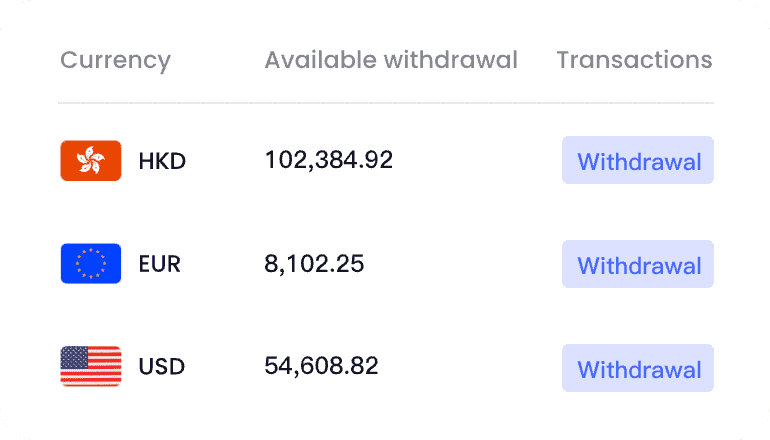The width and height of the screenshot is (770, 440).
Task: Withdraw funds from the USD balance
Action: (638, 368)
